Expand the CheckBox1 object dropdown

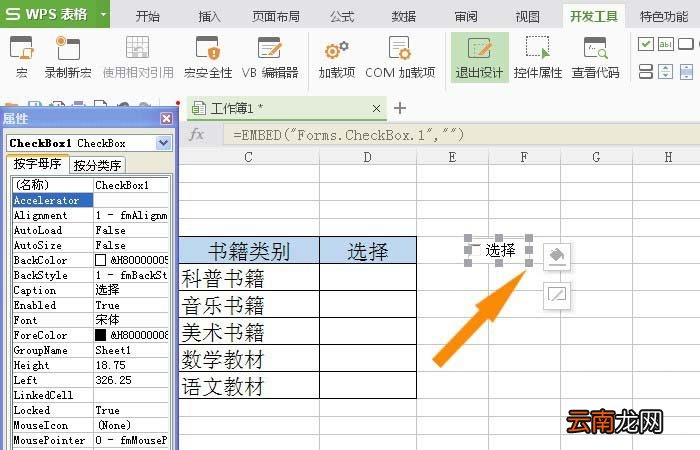click(163, 143)
